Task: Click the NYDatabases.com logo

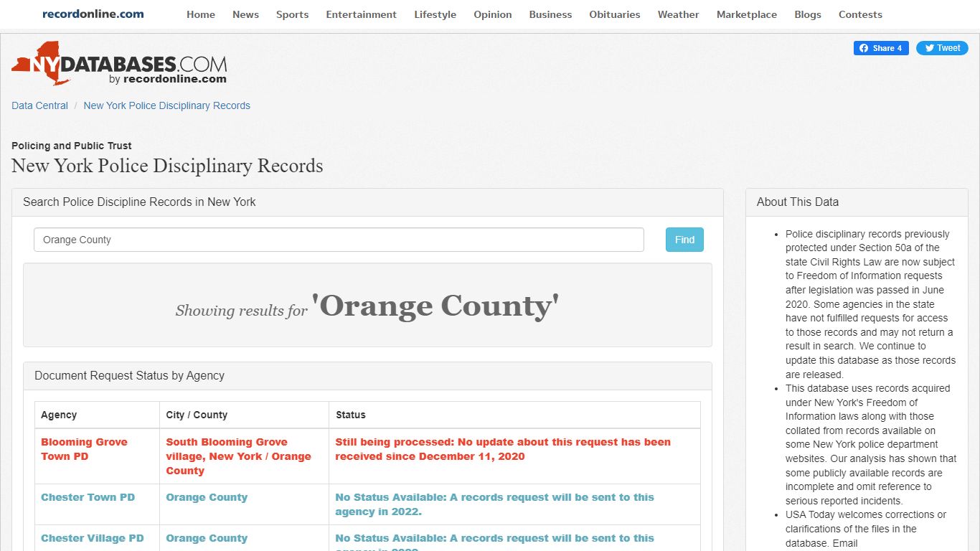Action: coord(119,64)
